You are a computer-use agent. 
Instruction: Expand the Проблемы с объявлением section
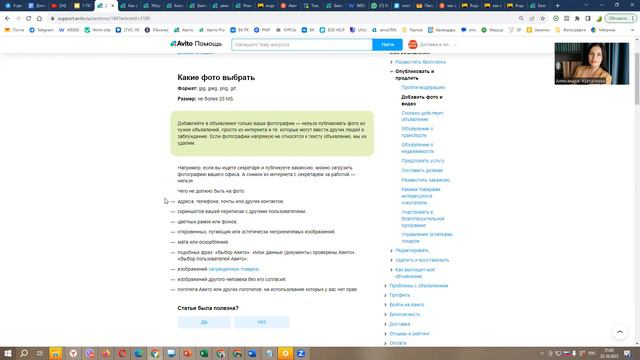click(x=418, y=286)
